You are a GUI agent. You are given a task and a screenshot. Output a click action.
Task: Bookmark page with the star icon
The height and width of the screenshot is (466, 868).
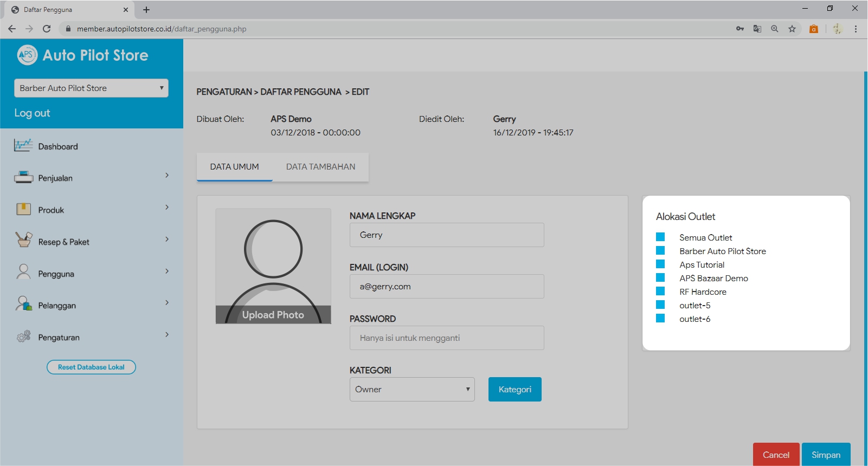[x=792, y=29]
